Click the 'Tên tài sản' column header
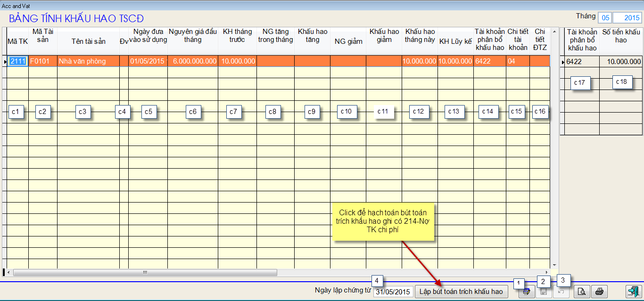Screen dimensions: 644x301 88,41
